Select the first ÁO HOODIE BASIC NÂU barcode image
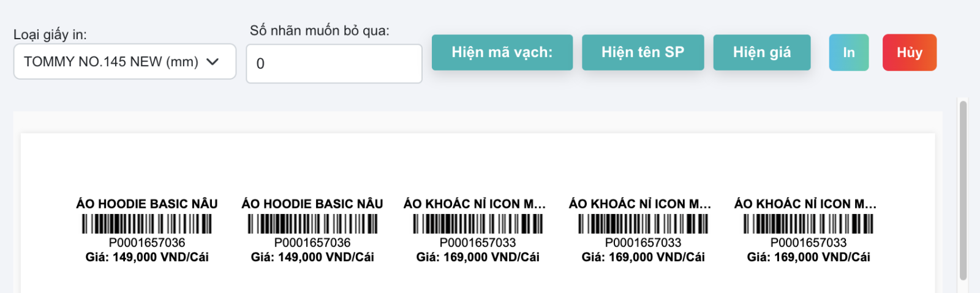This screenshot has height=293, width=980. [147, 224]
